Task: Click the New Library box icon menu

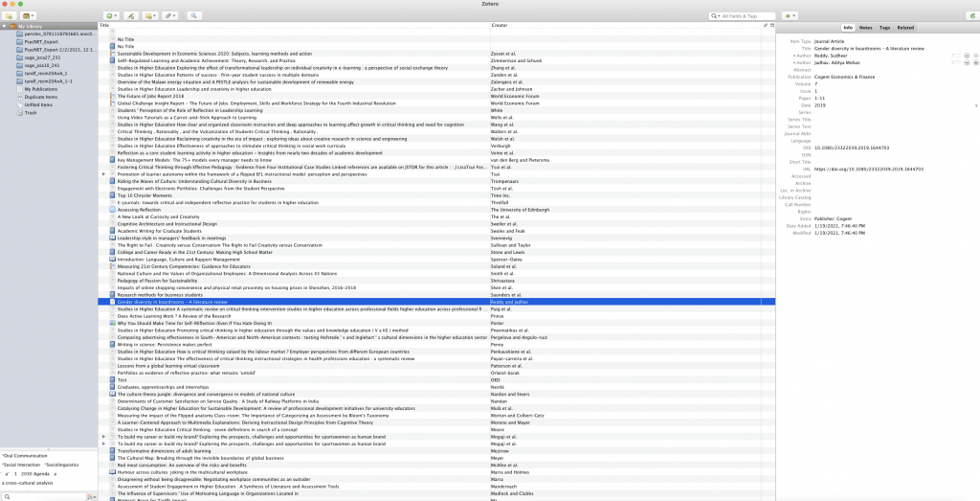Action: coord(30,16)
